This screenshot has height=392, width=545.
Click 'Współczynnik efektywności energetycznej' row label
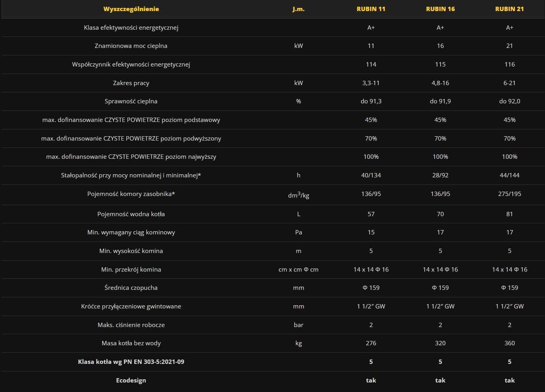(x=131, y=65)
